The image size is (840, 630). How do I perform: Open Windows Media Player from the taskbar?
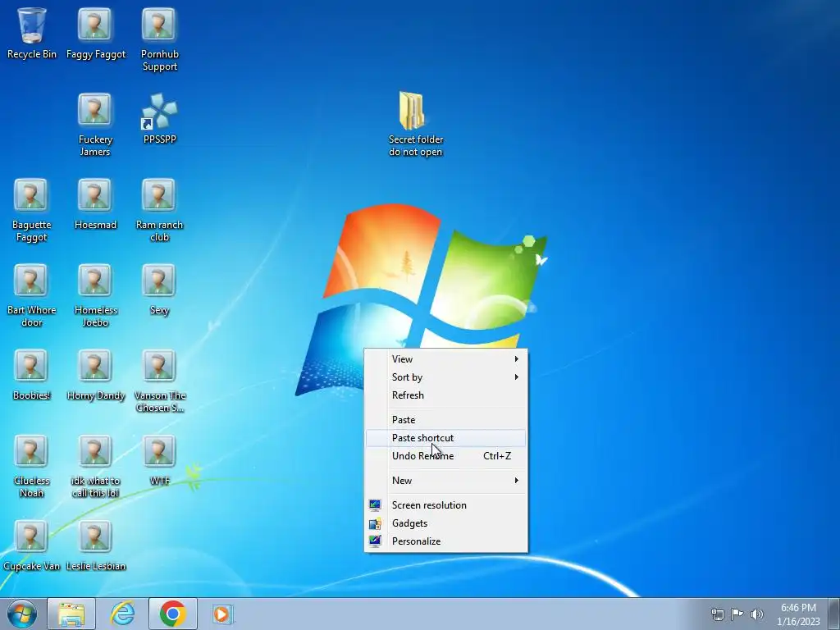(x=223, y=614)
